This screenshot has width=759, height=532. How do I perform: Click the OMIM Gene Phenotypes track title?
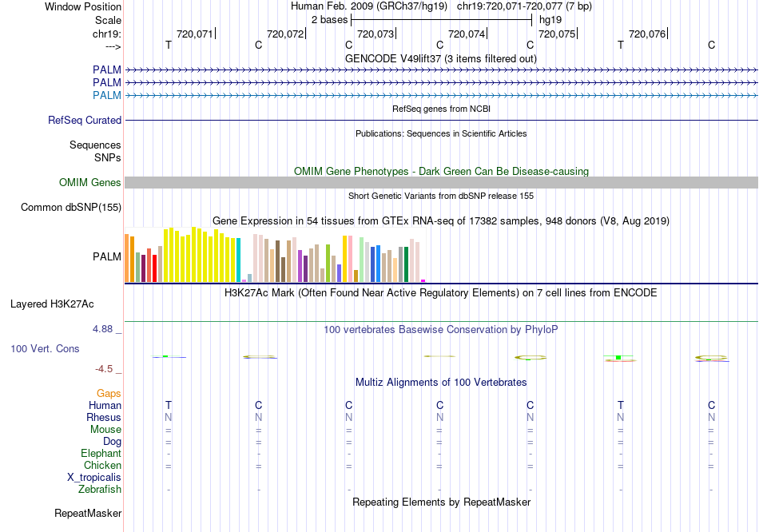click(442, 172)
